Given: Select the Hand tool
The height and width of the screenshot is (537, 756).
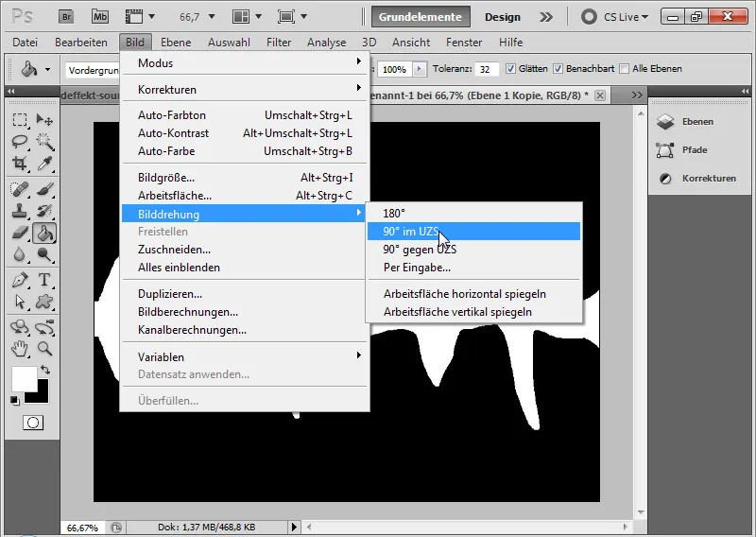Looking at the screenshot, I should coord(20,348).
